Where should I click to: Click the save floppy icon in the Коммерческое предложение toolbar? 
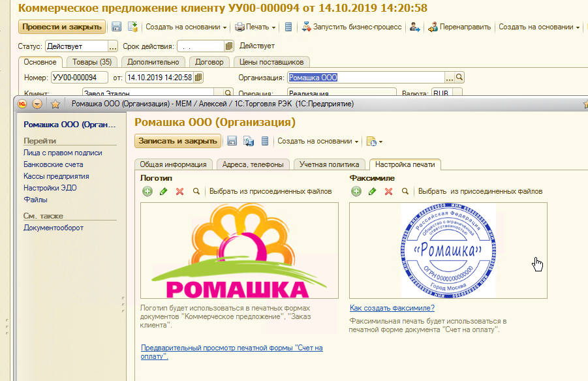pyautogui.click(x=117, y=27)
